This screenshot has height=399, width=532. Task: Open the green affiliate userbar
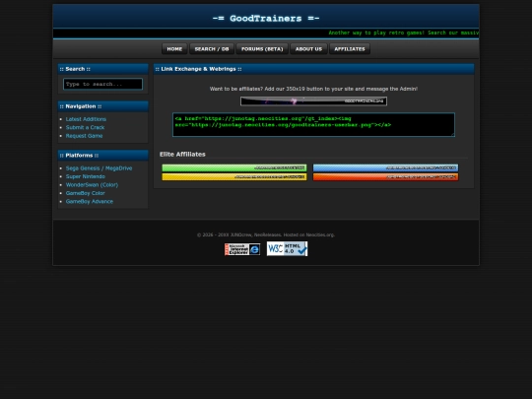coord(234,167)
